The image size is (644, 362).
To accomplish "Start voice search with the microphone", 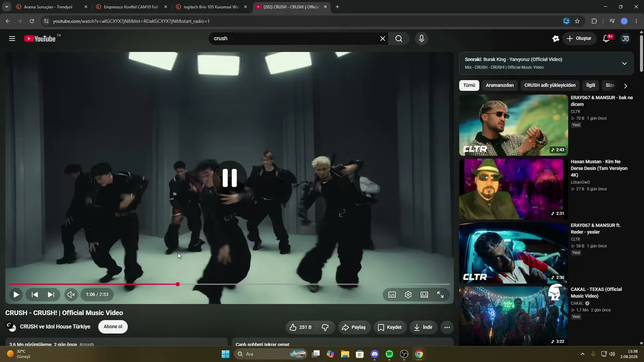I will [x=422, y=39].
